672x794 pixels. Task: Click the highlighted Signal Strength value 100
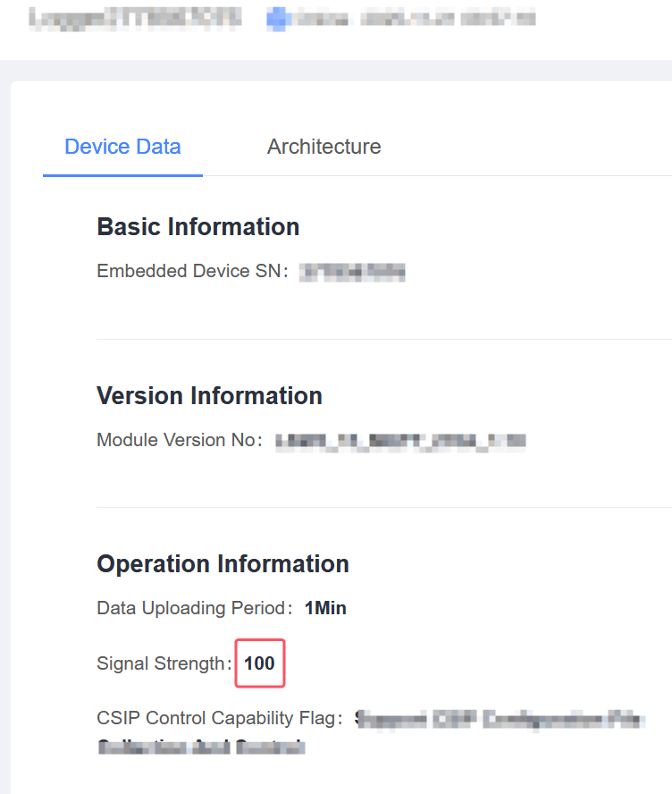click(259, 663)
